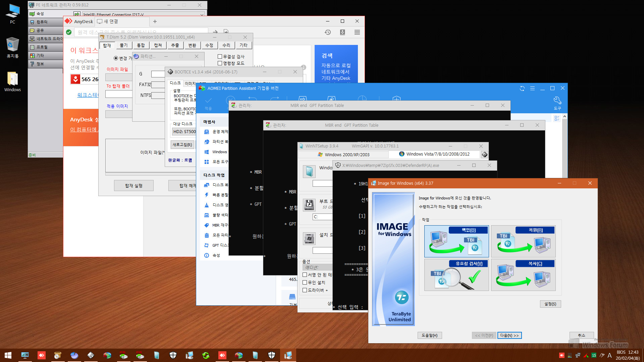Open the Windows Start button
Screen dimensions: 644x362
coord(8,355)
